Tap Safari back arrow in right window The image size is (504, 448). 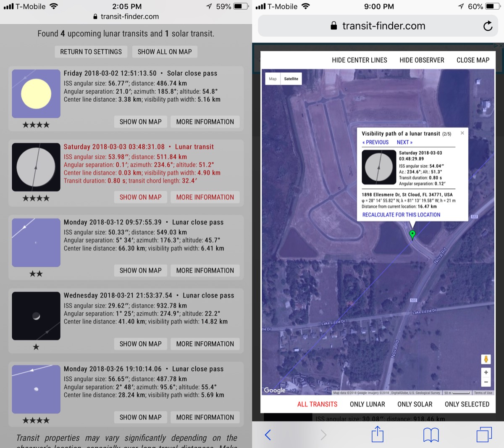point(268,435)
